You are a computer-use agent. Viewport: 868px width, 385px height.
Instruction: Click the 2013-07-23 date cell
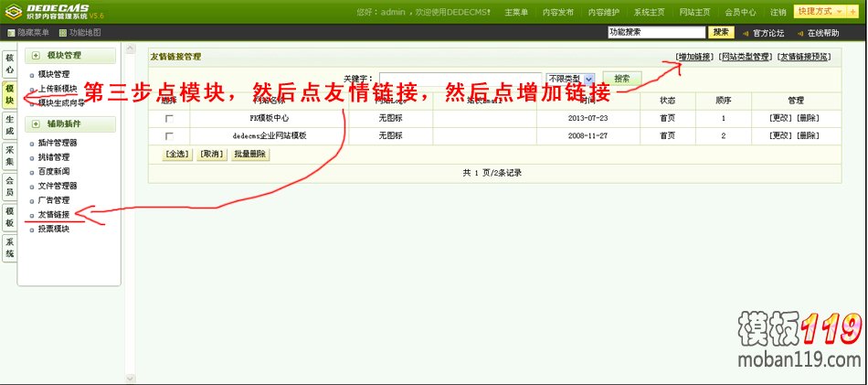pos(587,119)
